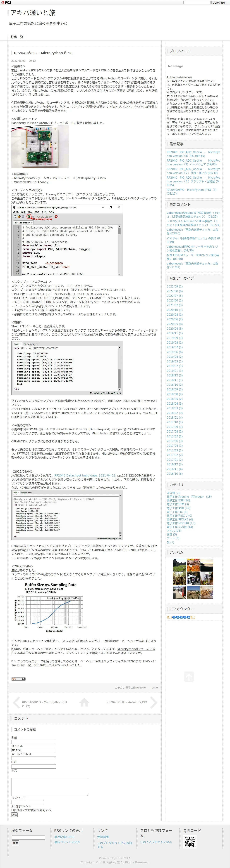
Task: Open recent post (3) ハードウェア (09/03)
Action: (193, 162)
